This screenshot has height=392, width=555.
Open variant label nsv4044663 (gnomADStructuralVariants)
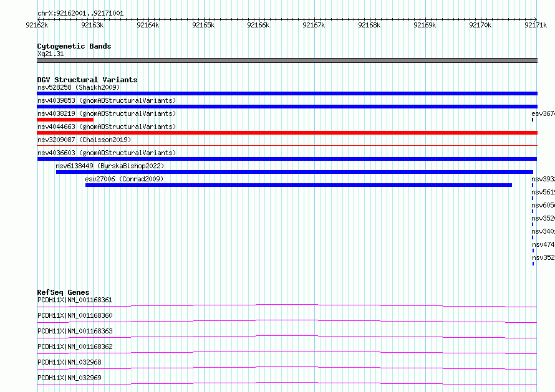(x=107, y=127)
